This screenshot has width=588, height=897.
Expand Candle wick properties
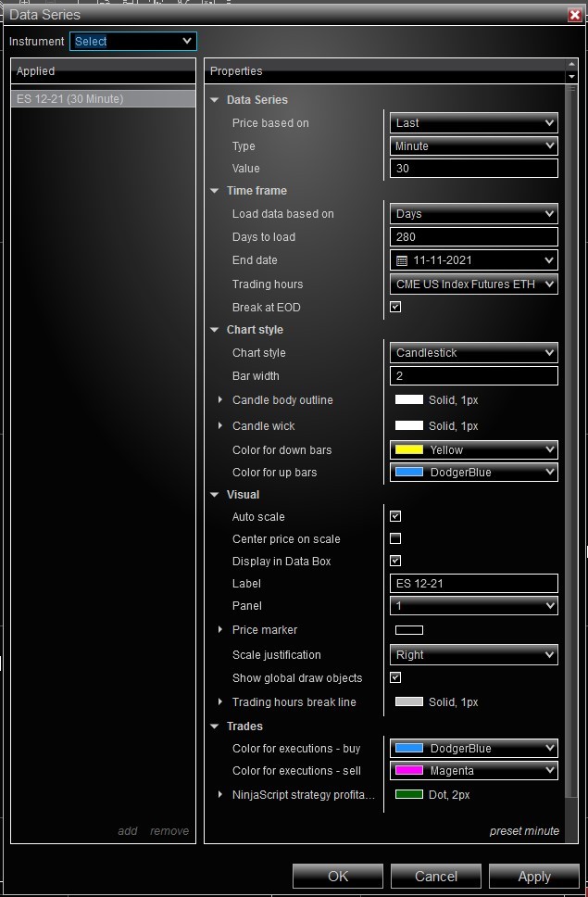(220, 425)
